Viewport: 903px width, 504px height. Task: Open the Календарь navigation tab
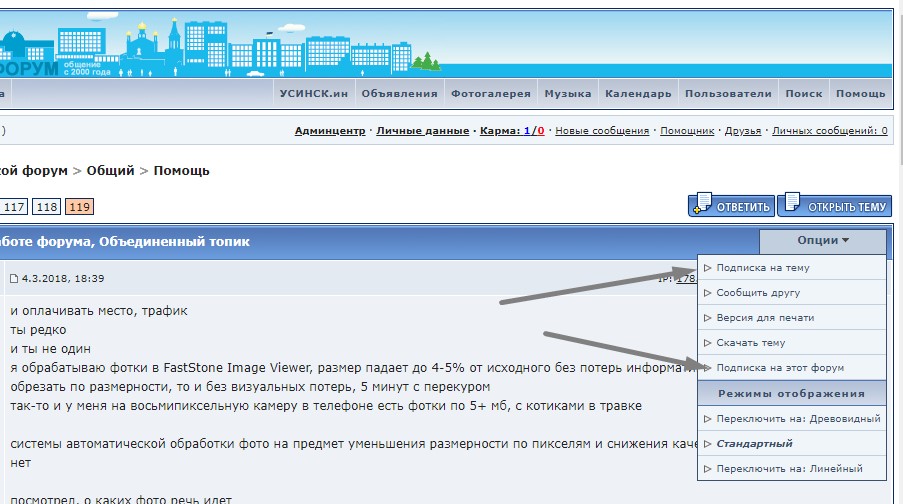click(x=638, y=94)
